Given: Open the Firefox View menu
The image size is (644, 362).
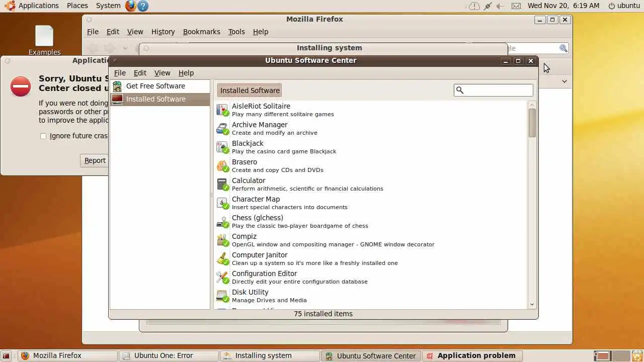Looking at the screenshot, I should (x=135, y=32).
